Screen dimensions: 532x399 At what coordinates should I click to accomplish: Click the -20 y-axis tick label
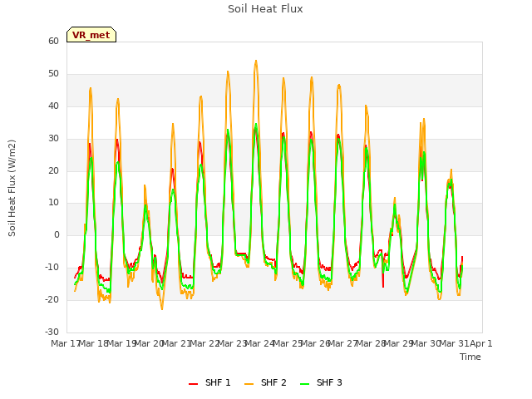(52, 299)
